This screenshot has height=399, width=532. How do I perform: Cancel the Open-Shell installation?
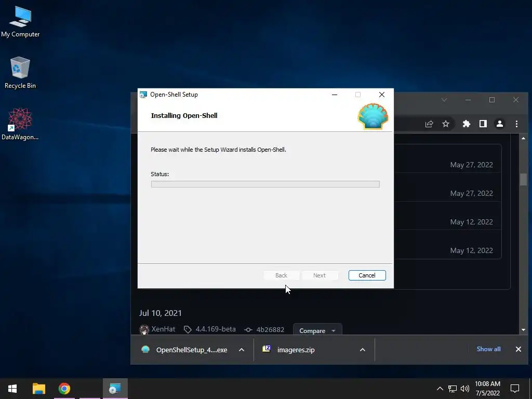click(x=367, y=275)
